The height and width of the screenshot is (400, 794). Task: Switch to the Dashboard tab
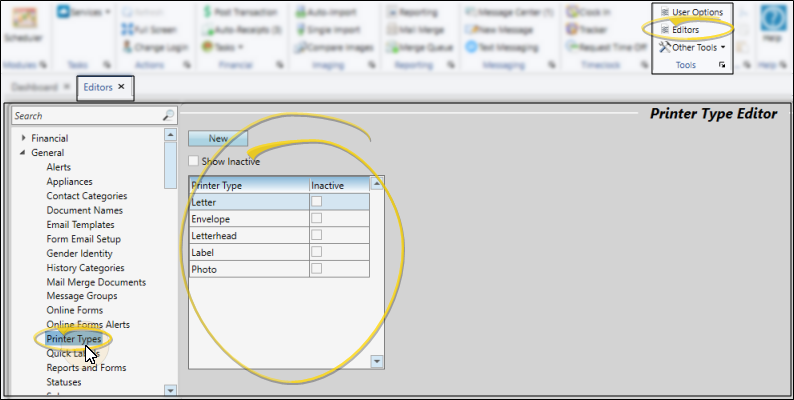pyautogui.click(x=33, y=87)
